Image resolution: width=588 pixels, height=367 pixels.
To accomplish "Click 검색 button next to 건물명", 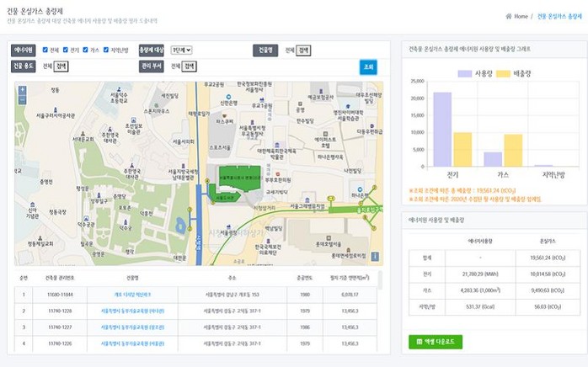I will (x=303, y=51).
